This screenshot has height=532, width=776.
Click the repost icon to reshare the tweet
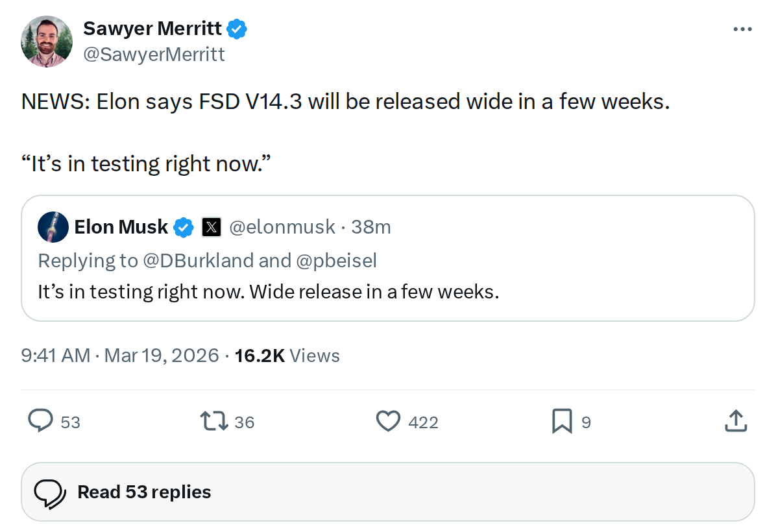coord(214,421)
